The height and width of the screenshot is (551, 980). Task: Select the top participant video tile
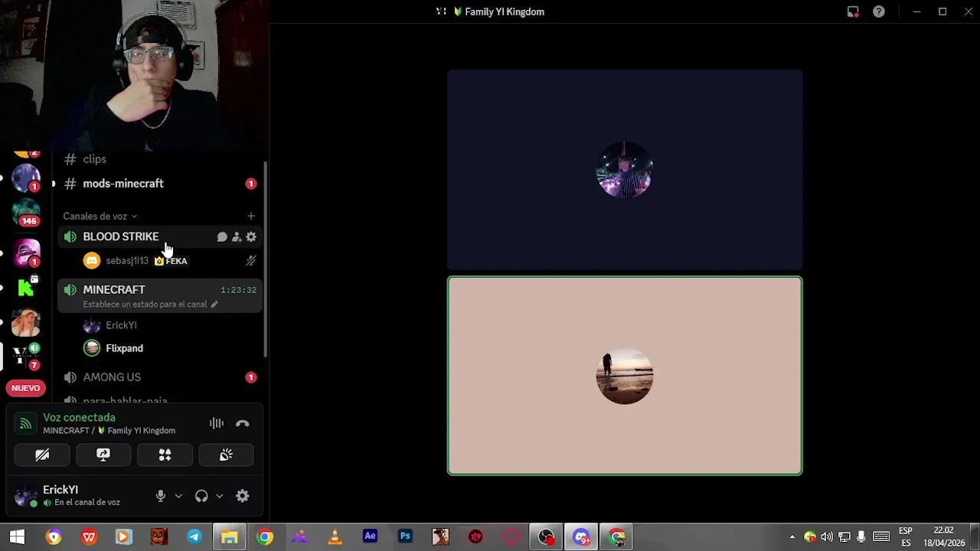pos(625,170)
